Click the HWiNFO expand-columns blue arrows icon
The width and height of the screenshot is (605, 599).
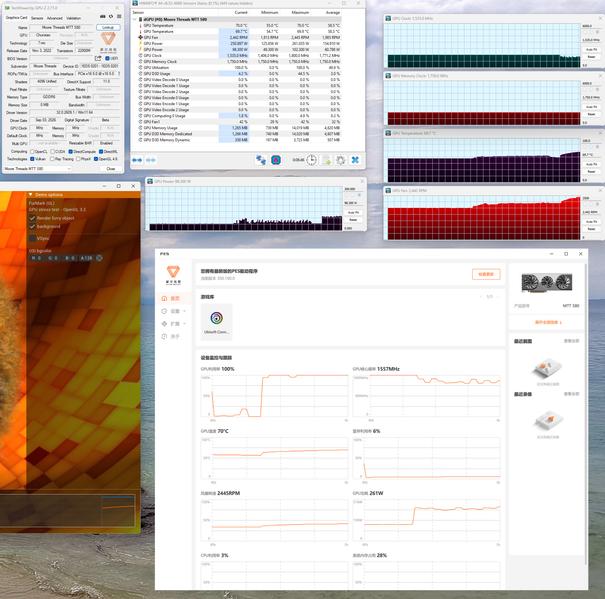click(137, 160)
